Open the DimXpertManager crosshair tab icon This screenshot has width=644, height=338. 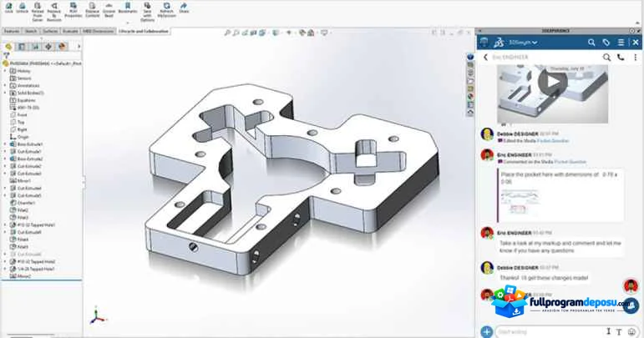[x=48, y=47]
